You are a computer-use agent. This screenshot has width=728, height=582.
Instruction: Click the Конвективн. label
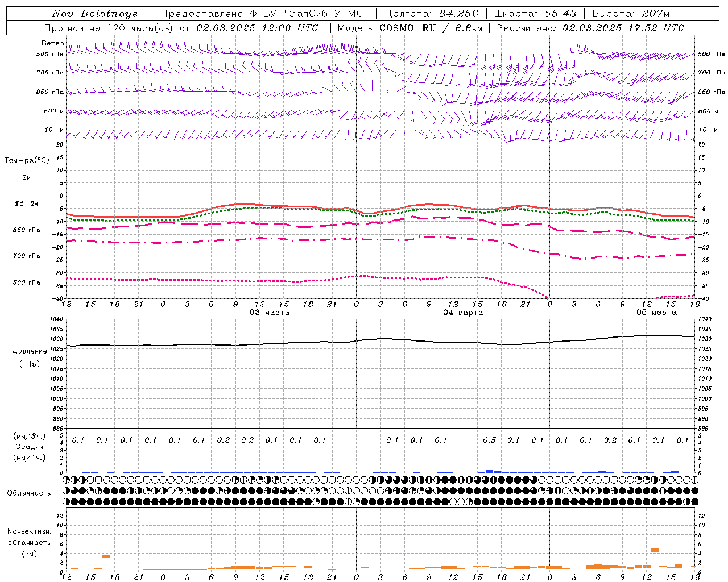(x=30, y=531)
